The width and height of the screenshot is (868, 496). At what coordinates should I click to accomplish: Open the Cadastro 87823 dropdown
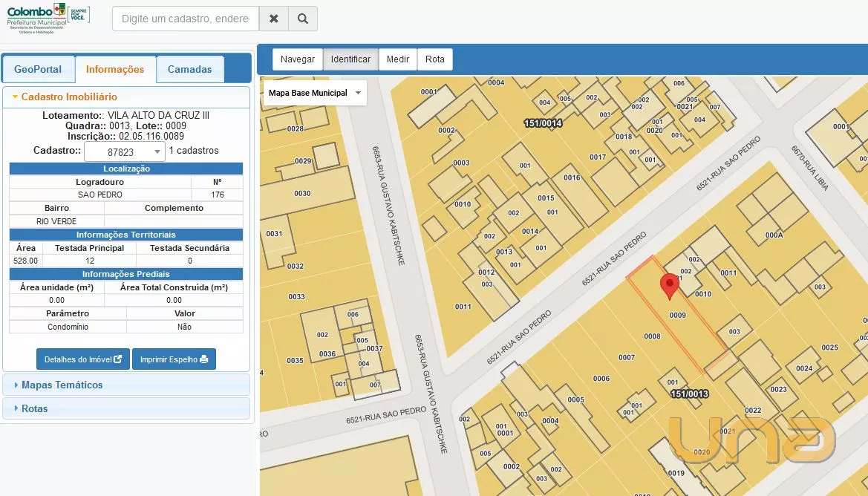pyautogui.click(x=124, y=151)
